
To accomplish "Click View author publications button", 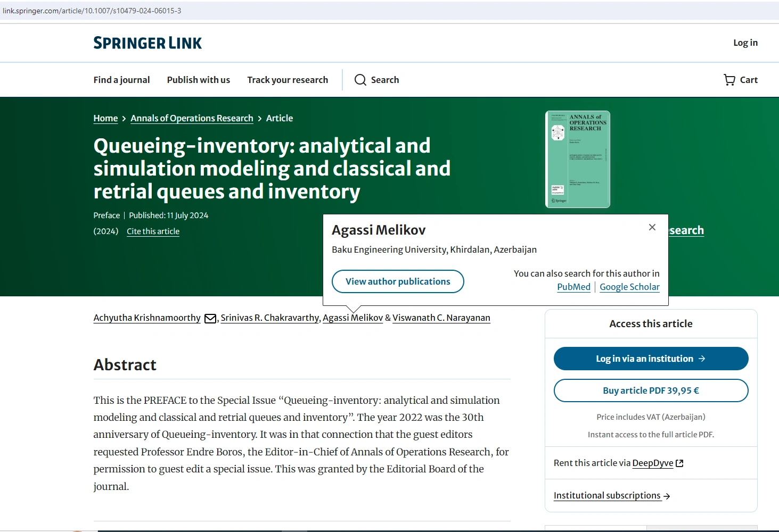I will tap(398, 281).
